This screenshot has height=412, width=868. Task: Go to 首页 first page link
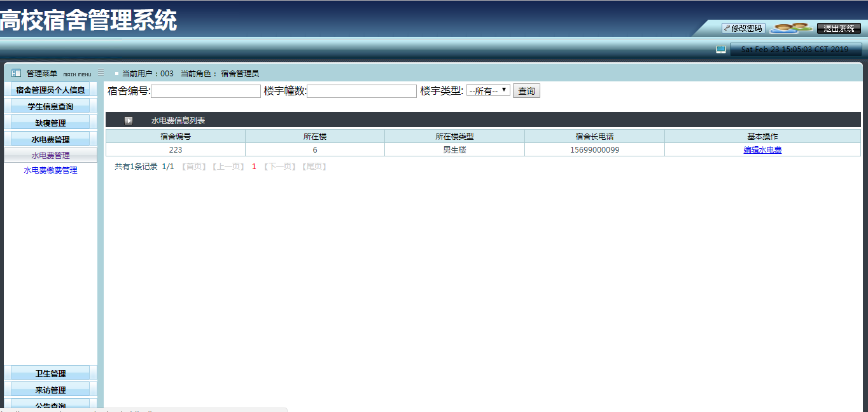pyautogui.click(x=194, y=167)
